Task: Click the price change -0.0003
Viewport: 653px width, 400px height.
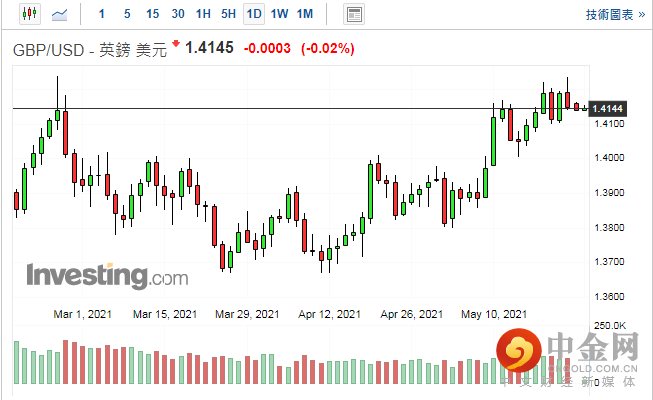Action: click(267, 48)
